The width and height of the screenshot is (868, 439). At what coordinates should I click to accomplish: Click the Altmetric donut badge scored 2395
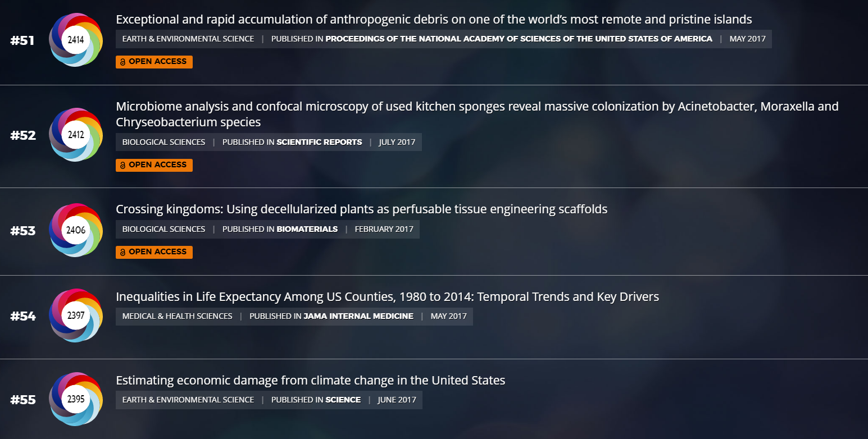pyautogui.click(x=76, y=399)
